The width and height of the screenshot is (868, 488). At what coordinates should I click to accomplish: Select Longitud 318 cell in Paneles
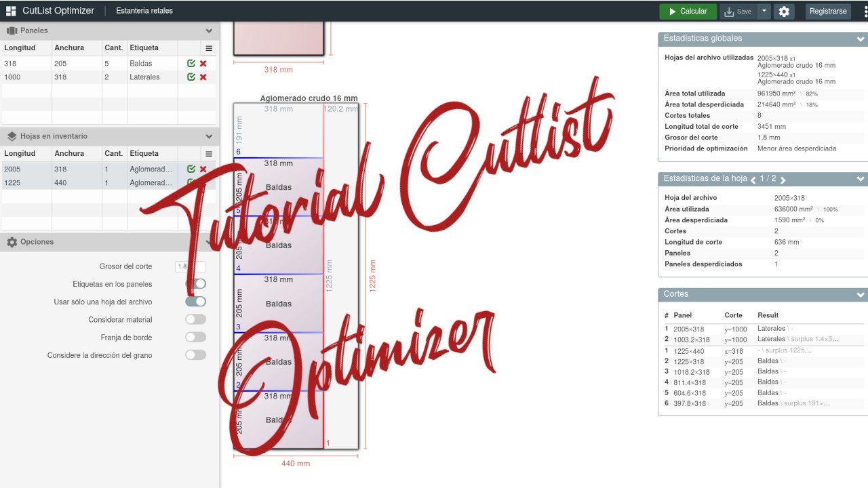click(x=26, y=63)
